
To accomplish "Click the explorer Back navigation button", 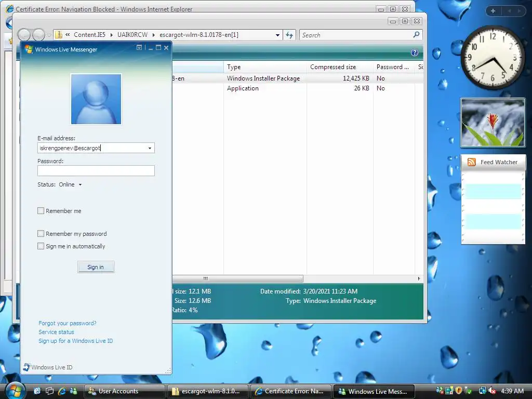I will coord(24,35).
